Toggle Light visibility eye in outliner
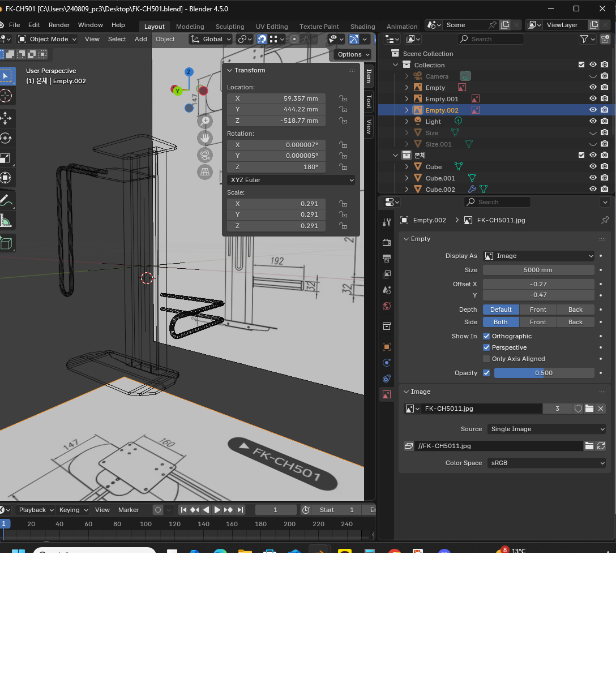616x679 pixels. (593, 122)
